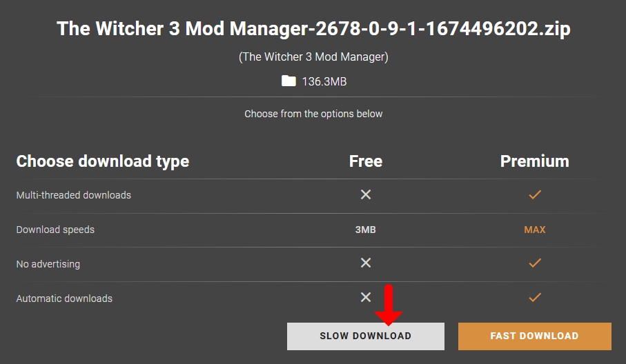Viewport: 626px width, 364px height.
Task: Click the X icon in No advertising row
Action: (x=366, y=263)
